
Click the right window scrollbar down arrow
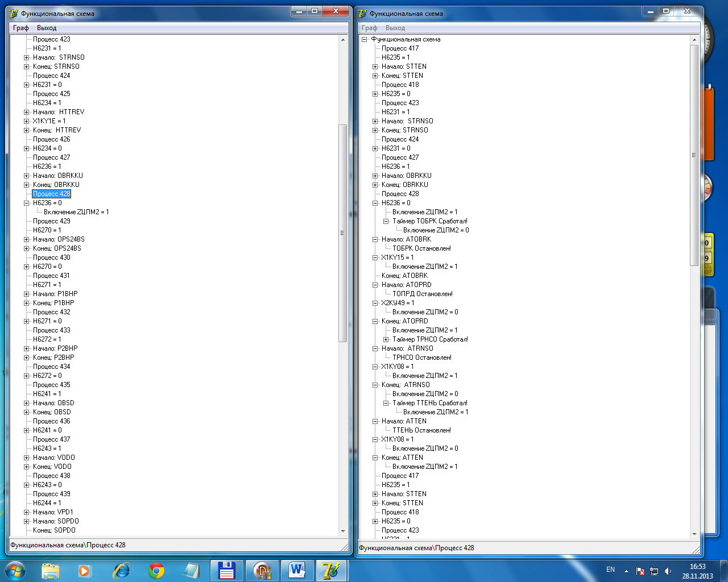pos(694,534)
